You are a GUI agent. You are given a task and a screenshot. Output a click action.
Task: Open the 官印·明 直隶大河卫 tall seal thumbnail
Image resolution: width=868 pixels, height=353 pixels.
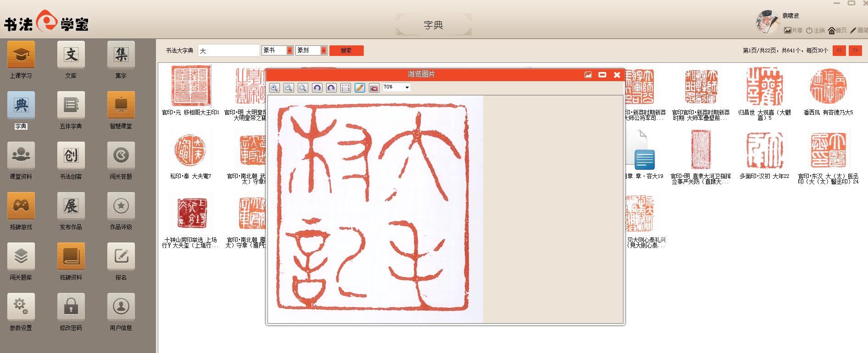coord(701,150)
